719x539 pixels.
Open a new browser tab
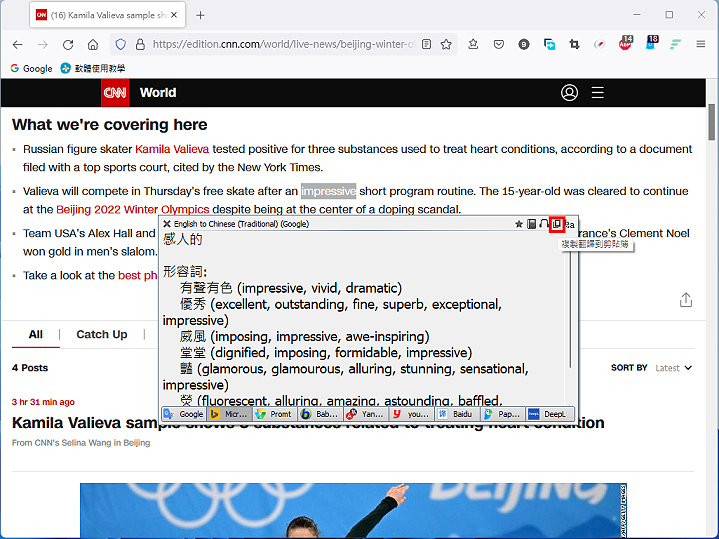(200, 15)
